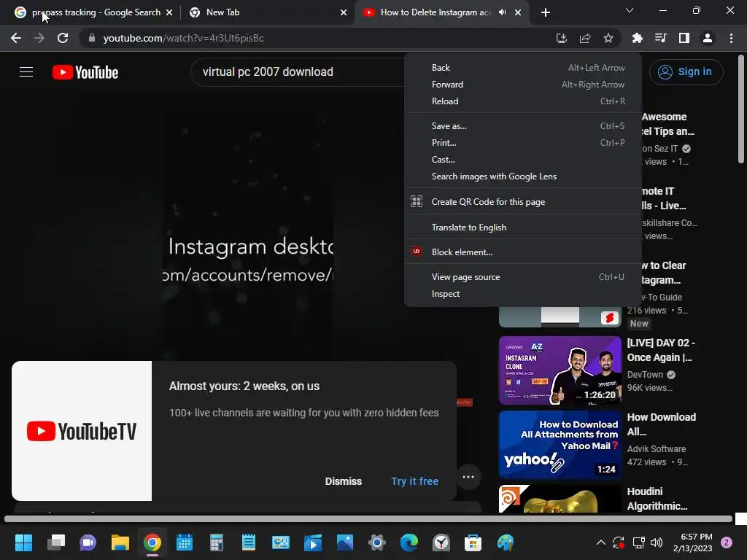Open the Chrome profile avatar icon
The height and width of the screenshot is (560, 747).
[708, 38]
